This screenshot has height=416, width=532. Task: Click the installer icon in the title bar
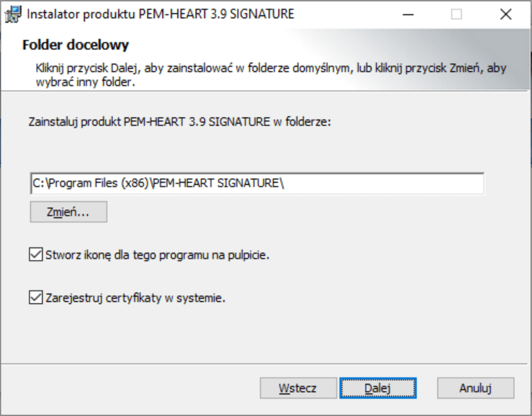point(14,15)
